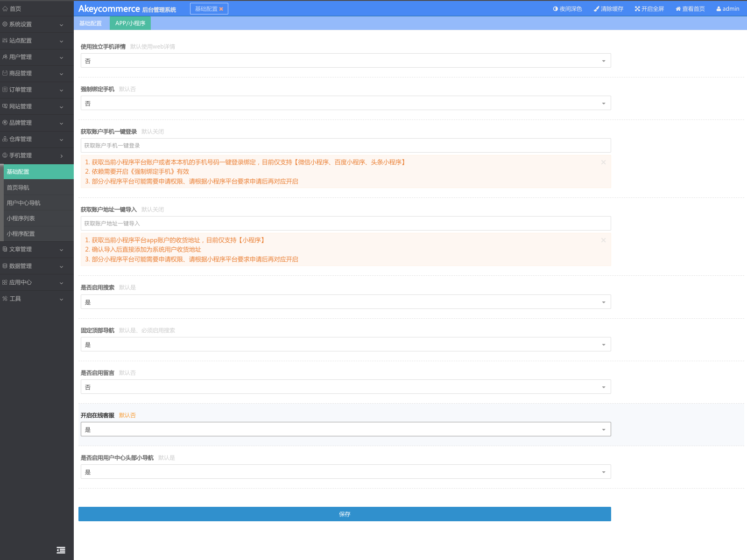Open 查看首页 link
Screen dimensions: 747x560
point(690,9)
